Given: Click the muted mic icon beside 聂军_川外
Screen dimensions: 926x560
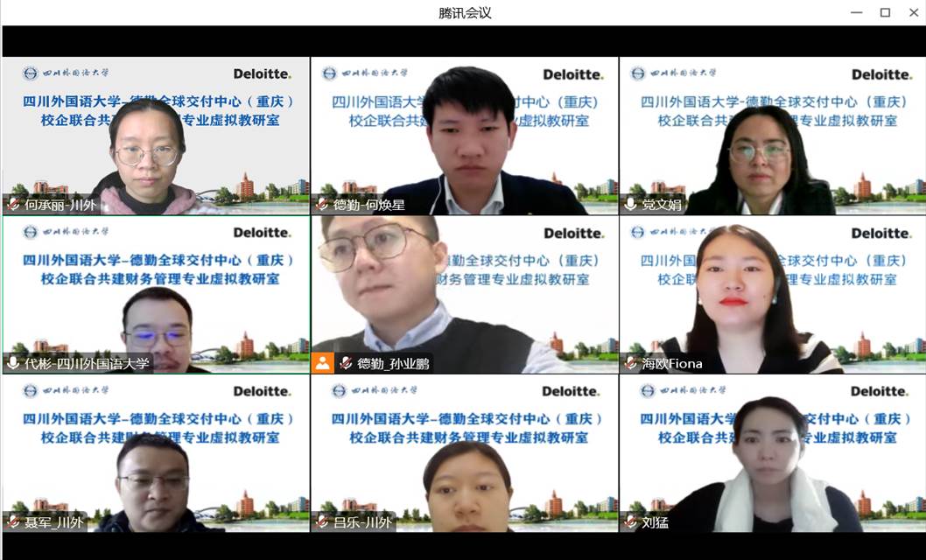Looking at the screenshot, I should coord(13,521).
